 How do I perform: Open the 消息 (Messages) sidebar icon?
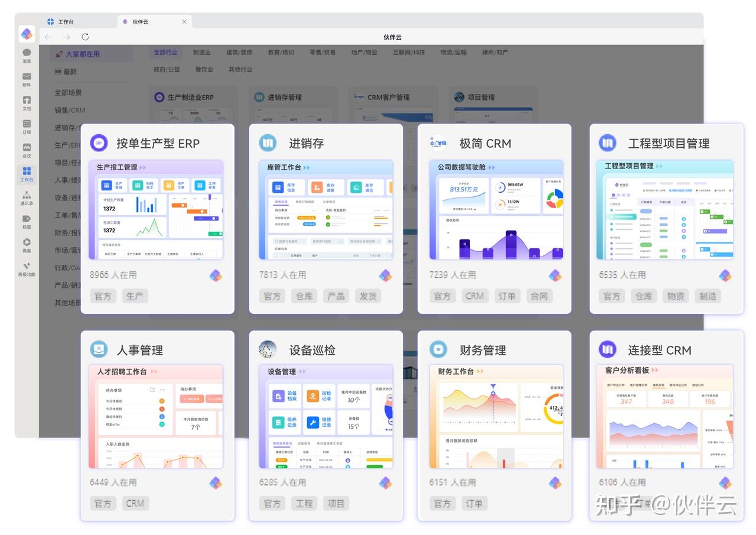pos(27,54)
